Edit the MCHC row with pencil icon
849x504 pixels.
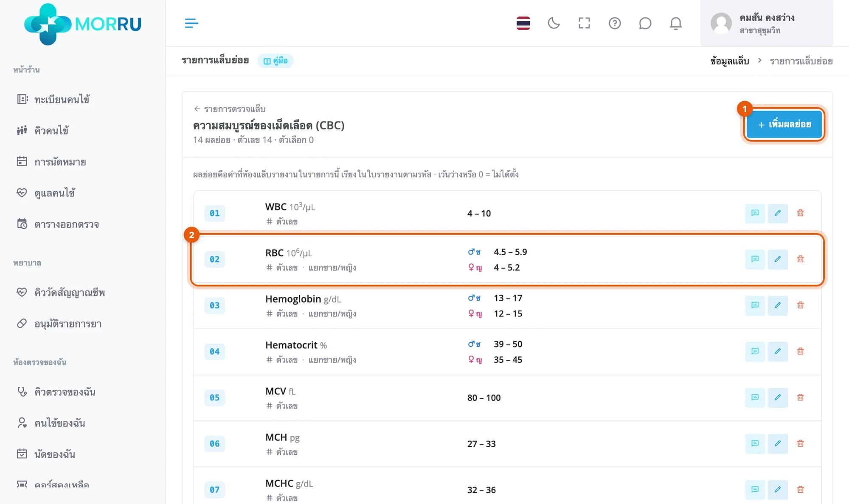coord(778,490)
